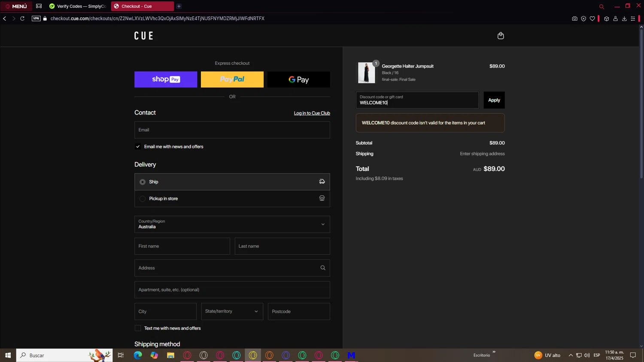Image resolution: width=644 pixels, height=362 pixels.
Task: Open the extensions cube icon
Action: (607, 19)
